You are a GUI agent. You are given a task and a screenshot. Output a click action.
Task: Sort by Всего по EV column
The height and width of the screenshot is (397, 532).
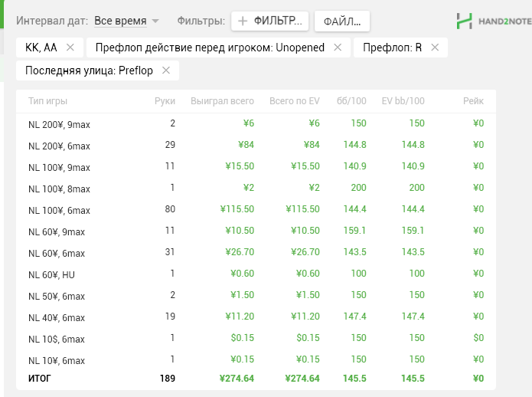[x=295, y=101]
